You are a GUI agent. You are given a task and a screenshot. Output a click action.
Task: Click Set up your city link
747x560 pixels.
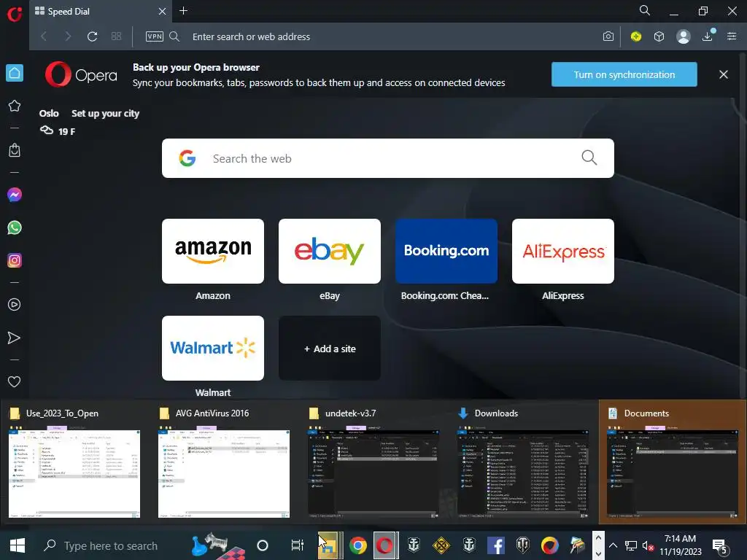[x=105, y=113]
